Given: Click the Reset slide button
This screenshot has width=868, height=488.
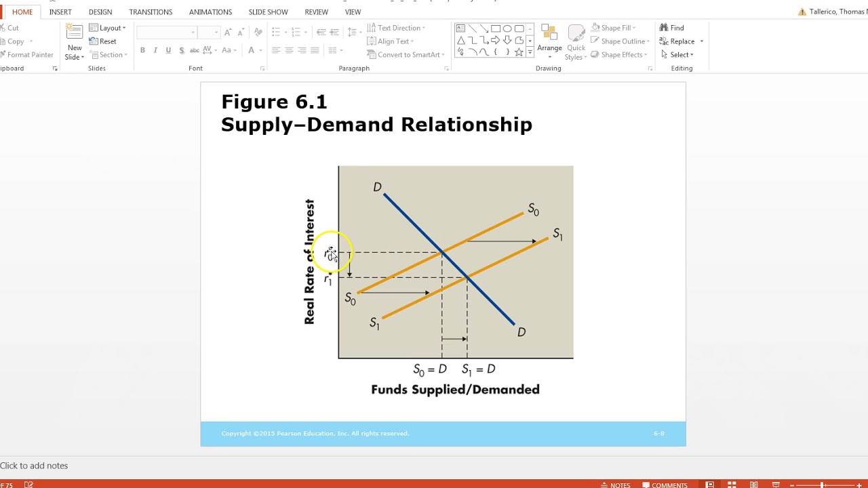Looking at the screenshot, I should 103,41.
